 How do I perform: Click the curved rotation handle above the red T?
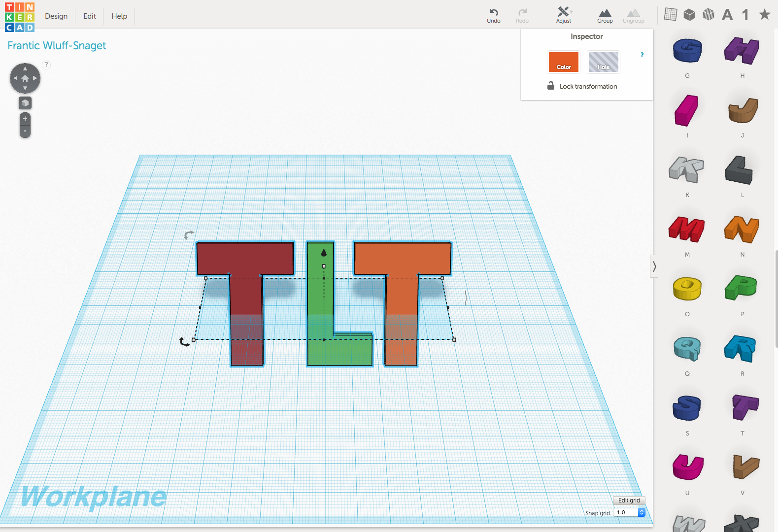click(189, 234)
